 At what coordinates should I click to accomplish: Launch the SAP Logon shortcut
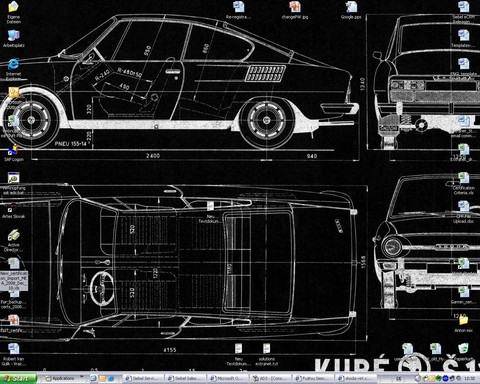[x=14, y=153]
